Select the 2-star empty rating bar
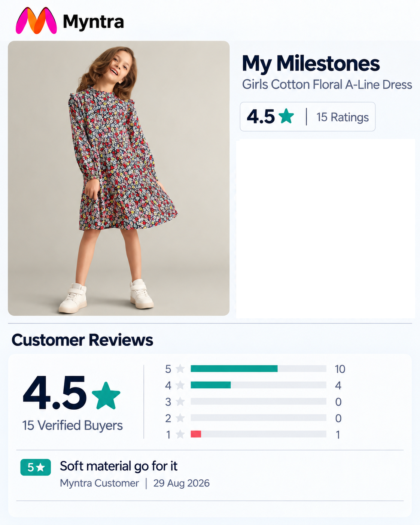This screenshot has width=420, height=525. tap(259, 418)
